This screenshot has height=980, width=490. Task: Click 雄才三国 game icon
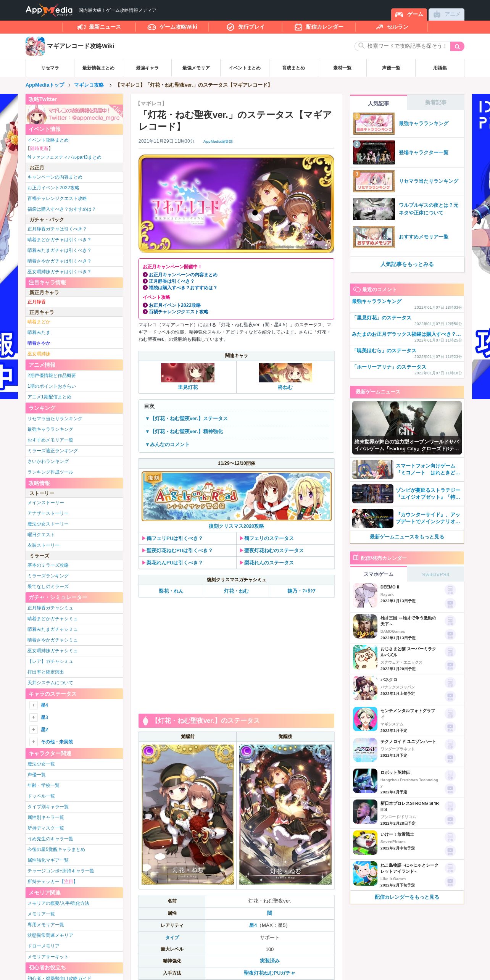(x=365, y=626)
